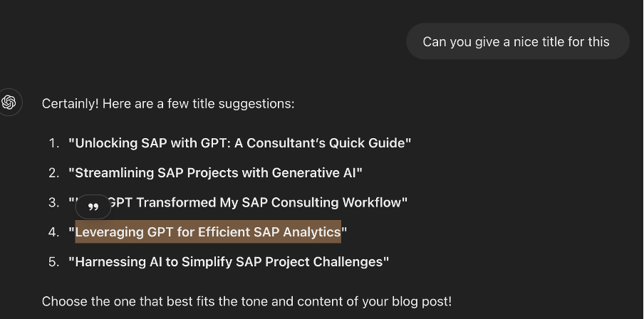Click the 'Streamlining SAP Projects' title suggestion
This screenshot has height=319, width=644.
(x=215, y=173)
